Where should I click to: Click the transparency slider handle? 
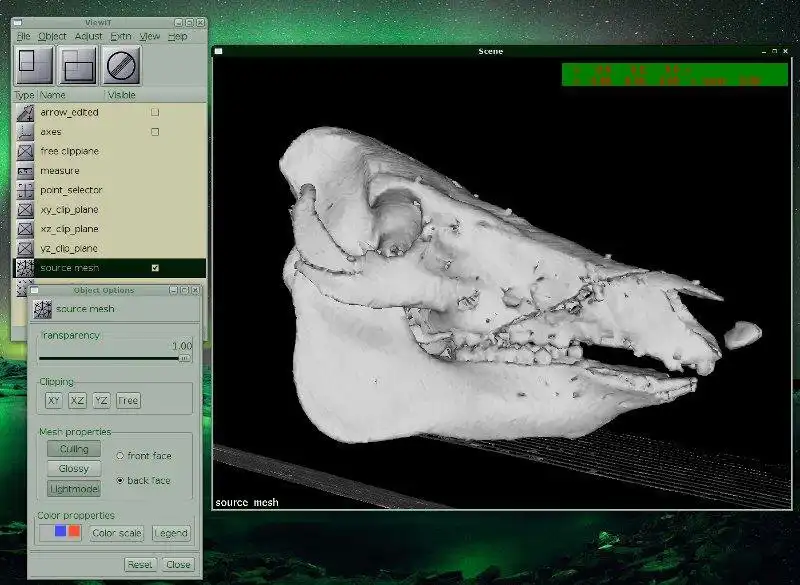184,357
